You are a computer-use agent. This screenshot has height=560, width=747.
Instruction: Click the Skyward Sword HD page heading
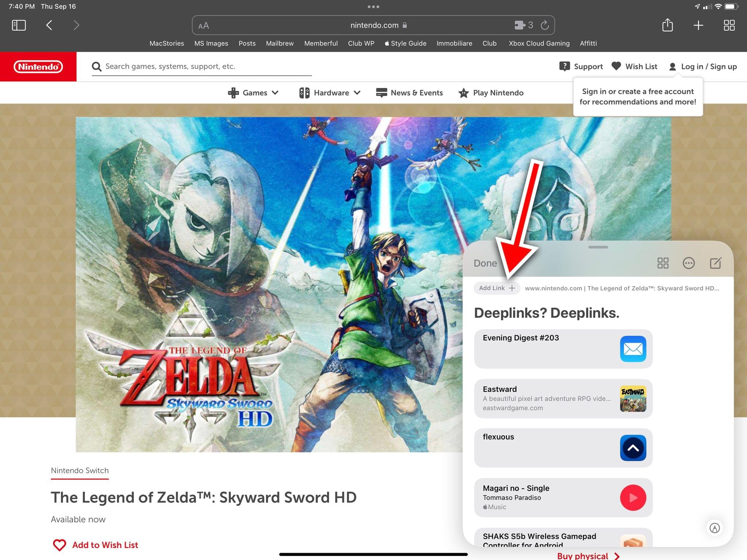(204, 497)
